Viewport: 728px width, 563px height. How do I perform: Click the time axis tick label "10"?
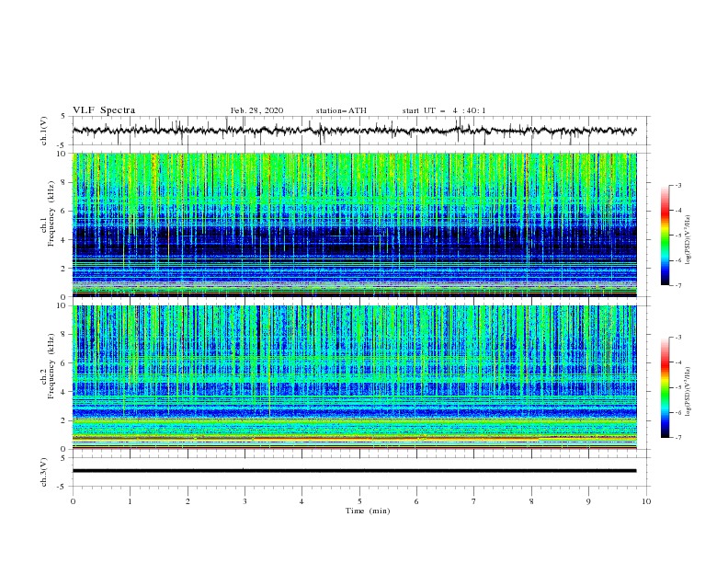tap(646, 501)
